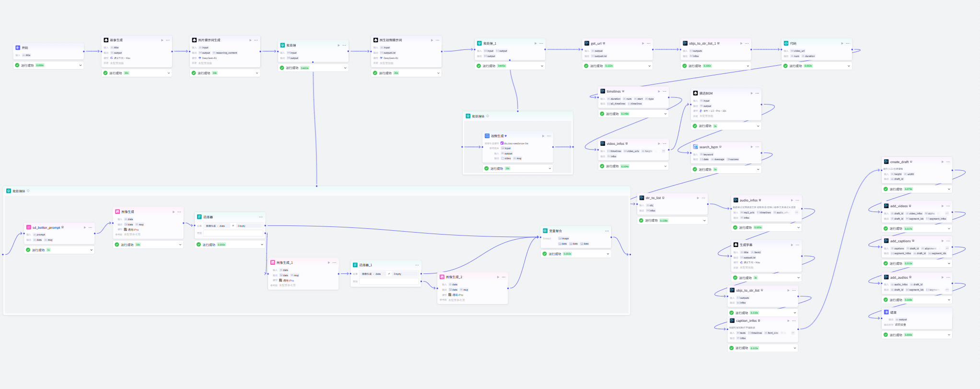Click the get_url node play icon
This screenshot has height=389, width=980.
643,44
